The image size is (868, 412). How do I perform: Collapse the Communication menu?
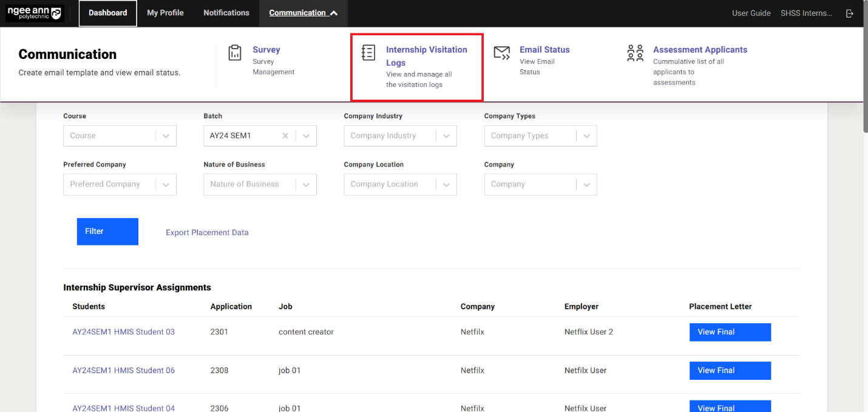click(x=303, y=13)
